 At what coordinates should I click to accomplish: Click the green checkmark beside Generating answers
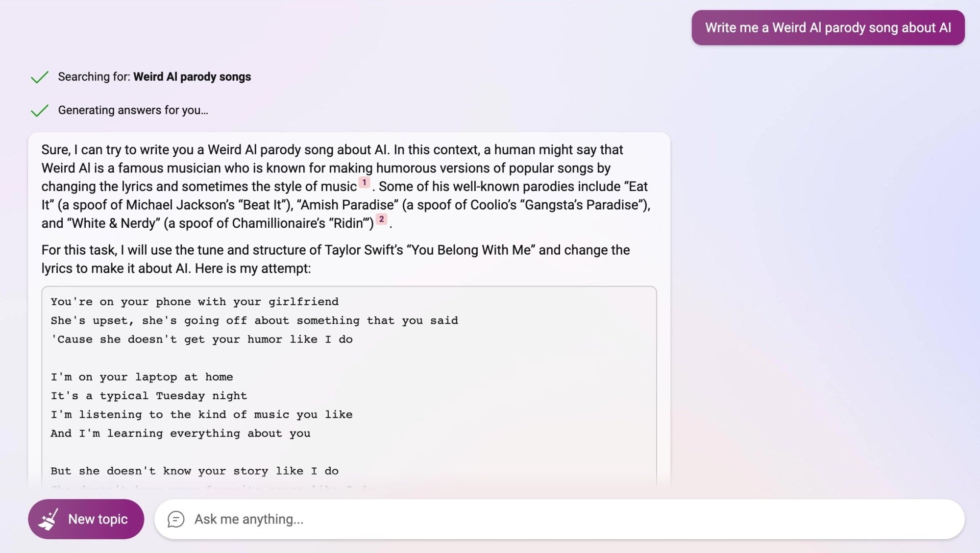(x=40, y=111)
